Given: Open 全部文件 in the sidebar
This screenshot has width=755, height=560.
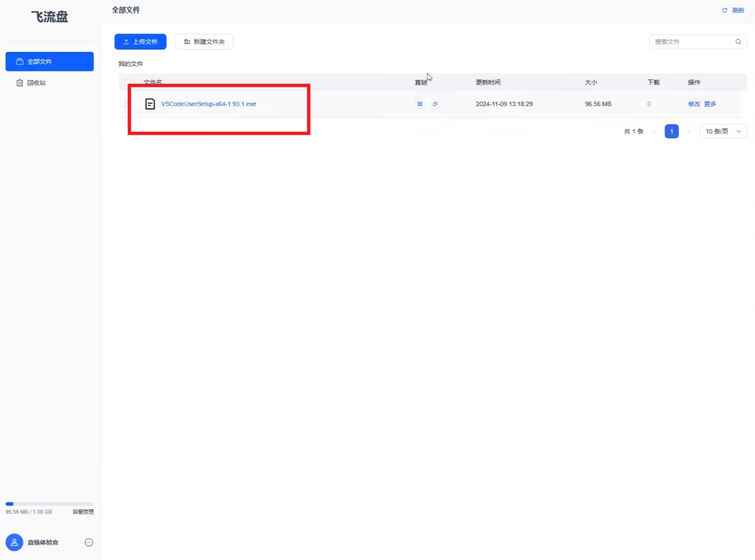Looking at the screenshot, I should pyautogui.click(x=50, y=61).
